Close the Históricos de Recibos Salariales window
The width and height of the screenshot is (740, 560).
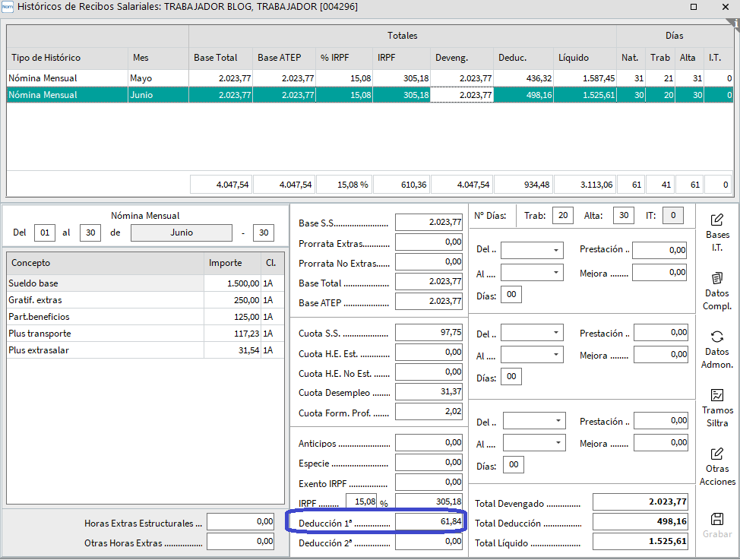click(726, 7)
